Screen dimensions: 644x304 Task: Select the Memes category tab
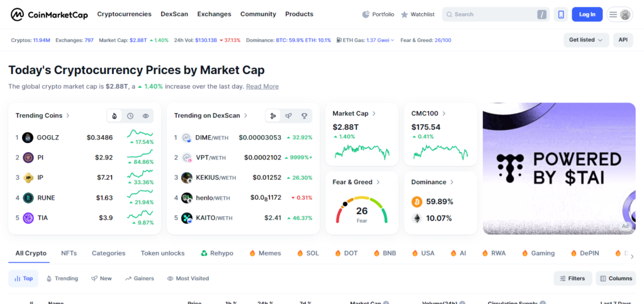pyautogui.click(x=265, y=253)
